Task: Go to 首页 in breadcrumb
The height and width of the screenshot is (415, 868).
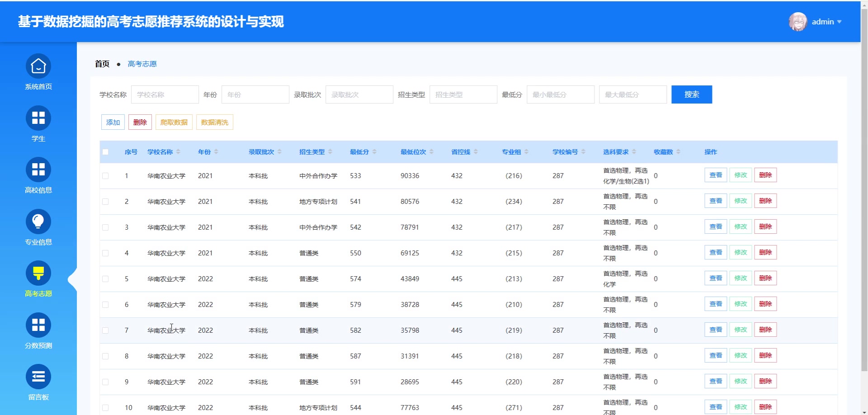Action: point(102,64)
